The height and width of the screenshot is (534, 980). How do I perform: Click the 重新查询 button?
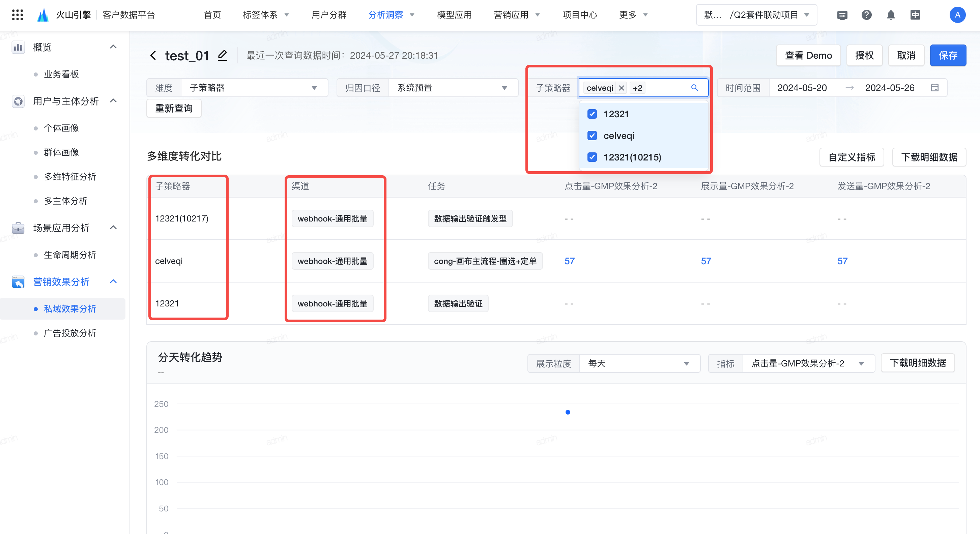[x=174, y=109]
